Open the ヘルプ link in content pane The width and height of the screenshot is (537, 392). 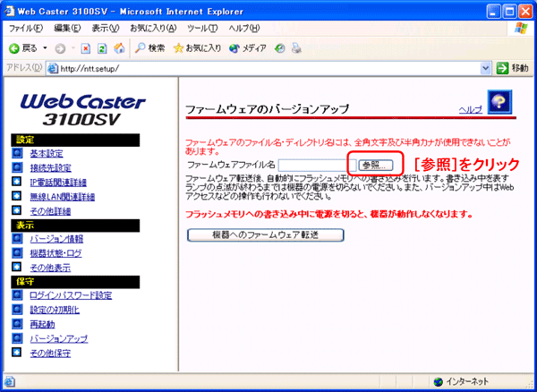[471, 109]
